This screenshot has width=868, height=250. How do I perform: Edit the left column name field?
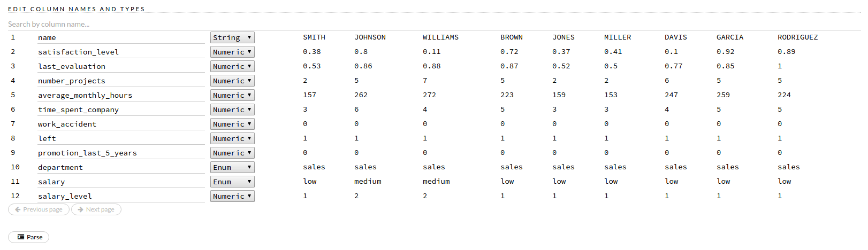[x=121, y=138]
